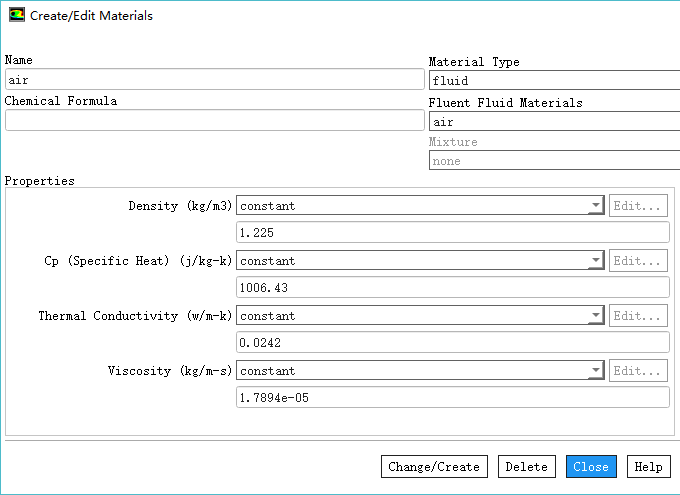The height and width of the screenshot is (495, 680).
Task: Expand the Cp Specific Heat dropdown
Action: pyautogui.click(x=596, y=261)
